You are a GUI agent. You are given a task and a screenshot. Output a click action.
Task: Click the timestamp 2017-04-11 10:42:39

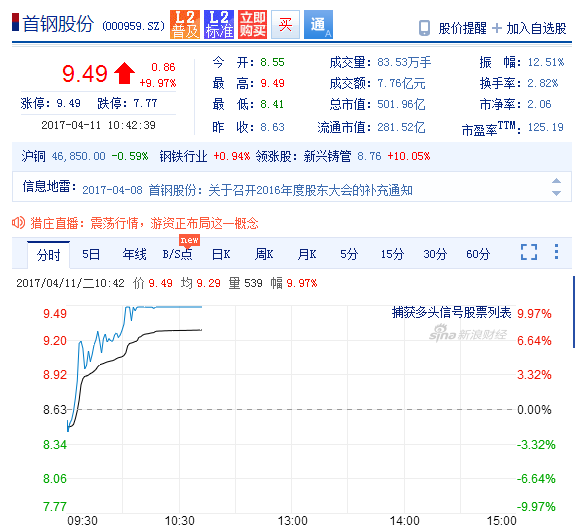[98, 125]
